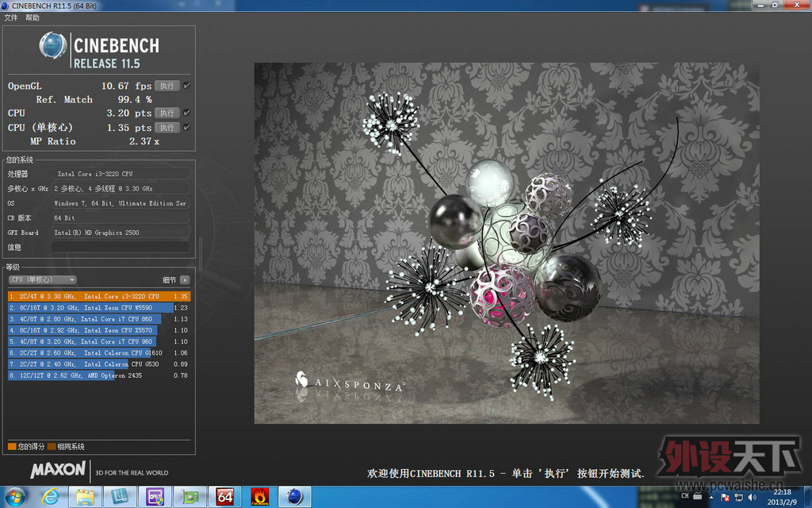Screen dimensions: 812x508
Task: Click the 信息 info input field
Action: 121,248
